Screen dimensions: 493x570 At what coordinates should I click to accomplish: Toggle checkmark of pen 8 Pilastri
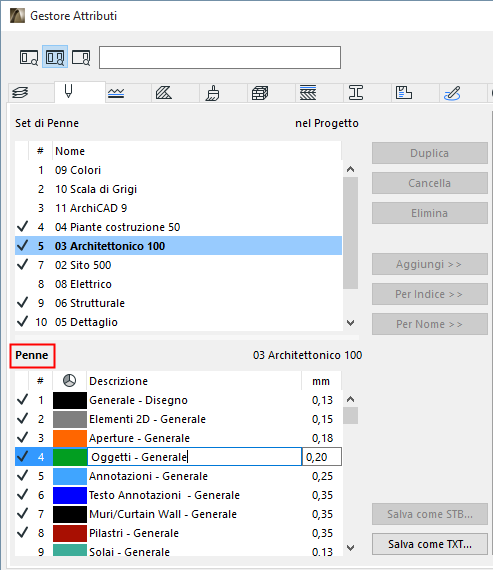point(22,533)
